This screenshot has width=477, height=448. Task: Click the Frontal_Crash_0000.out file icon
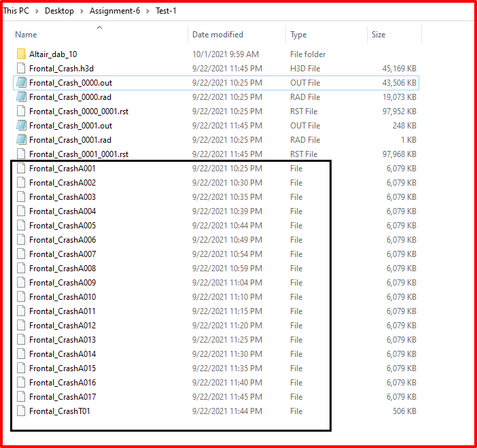(x=21, y=82)
